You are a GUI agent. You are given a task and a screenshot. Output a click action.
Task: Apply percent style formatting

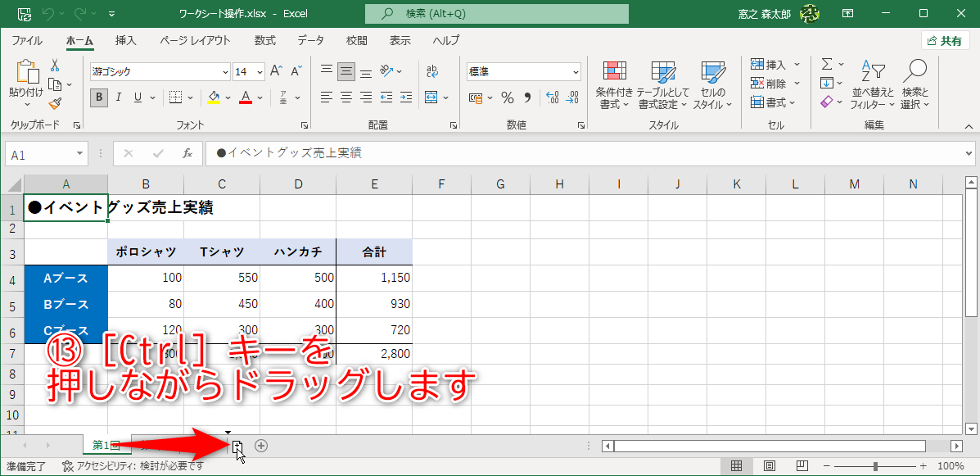point(508,97)
